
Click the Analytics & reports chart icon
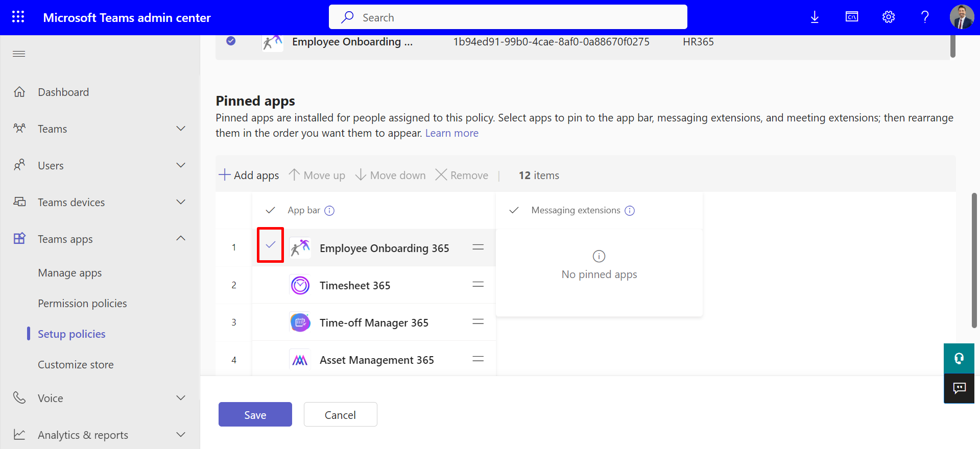click(x=19, y=435)
